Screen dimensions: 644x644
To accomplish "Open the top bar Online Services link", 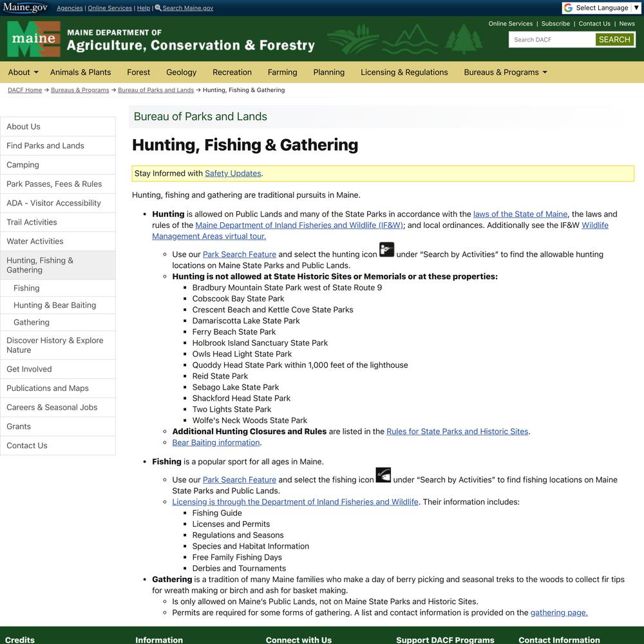I will pos(110,8).
